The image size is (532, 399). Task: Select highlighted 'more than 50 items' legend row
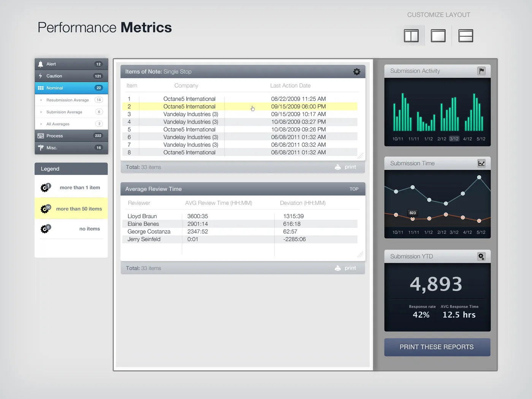pyautogui.click(x=71, y=209)
